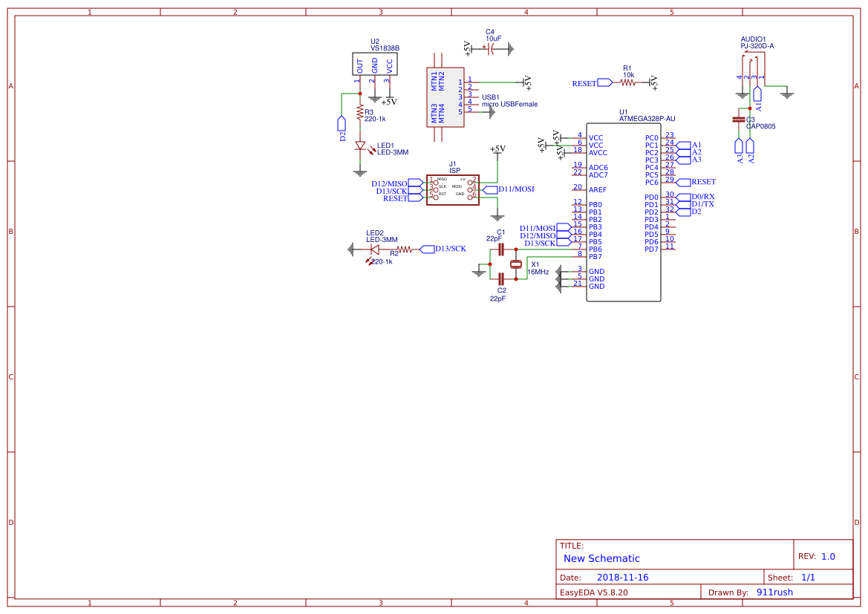The width and height of the screenshot is (868, 614).
Task: Click the date field 2018-11-16
Action: click(622, 578)
